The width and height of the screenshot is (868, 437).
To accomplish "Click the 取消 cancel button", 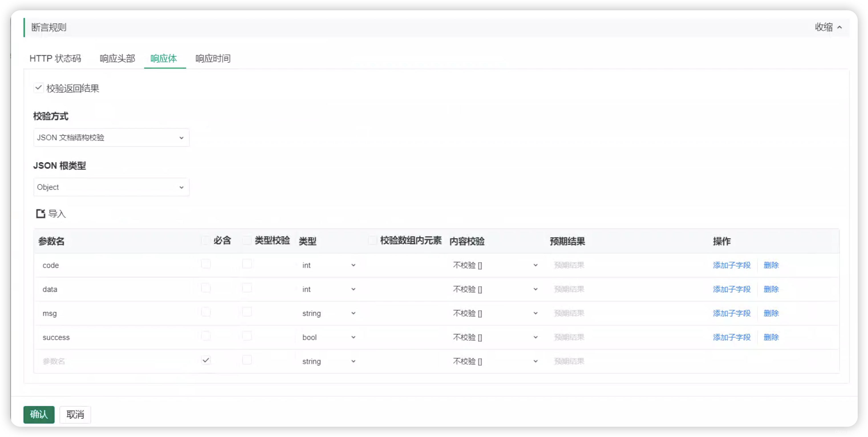I will pos(75,414).
